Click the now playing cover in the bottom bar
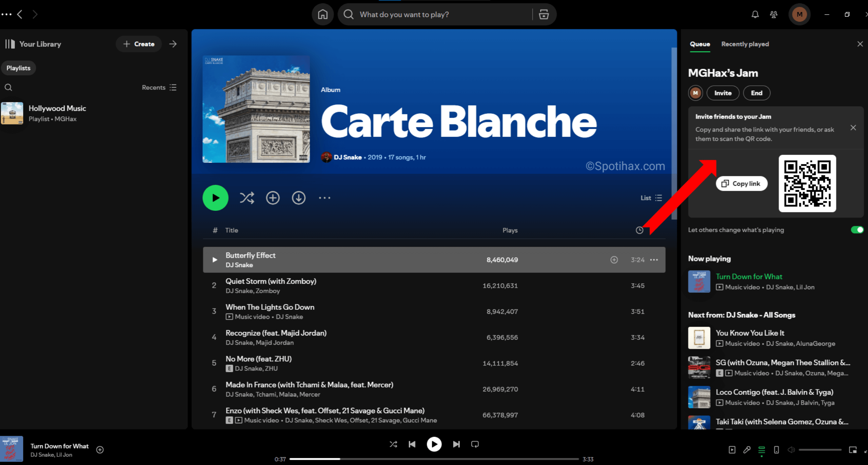The height and width of the screenshot is (465, 868). (x=12, y=449)
